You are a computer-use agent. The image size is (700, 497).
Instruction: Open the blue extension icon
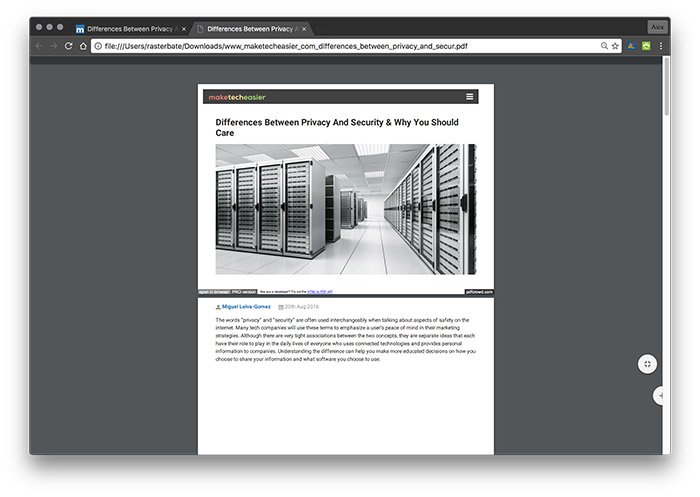[x=631, y=46]
